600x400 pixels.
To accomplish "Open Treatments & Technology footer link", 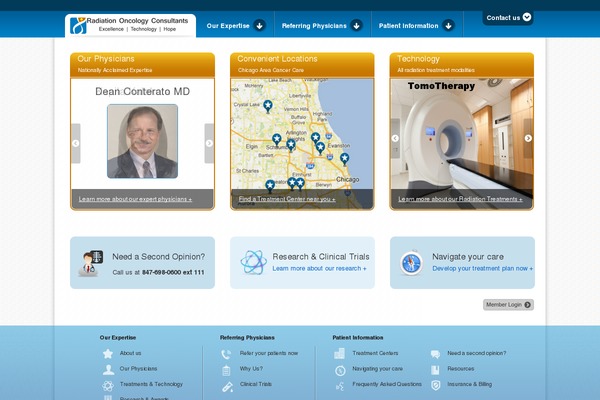I will point(151,384).
